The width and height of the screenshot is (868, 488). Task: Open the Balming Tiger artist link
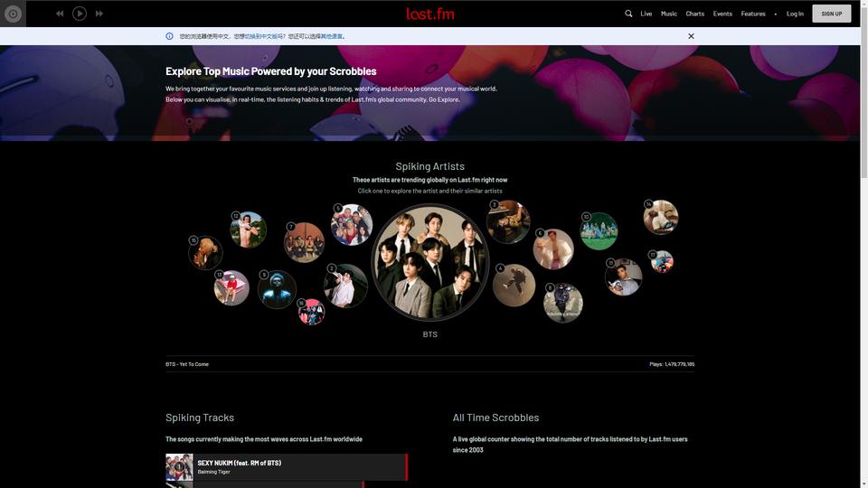point(213,472)
